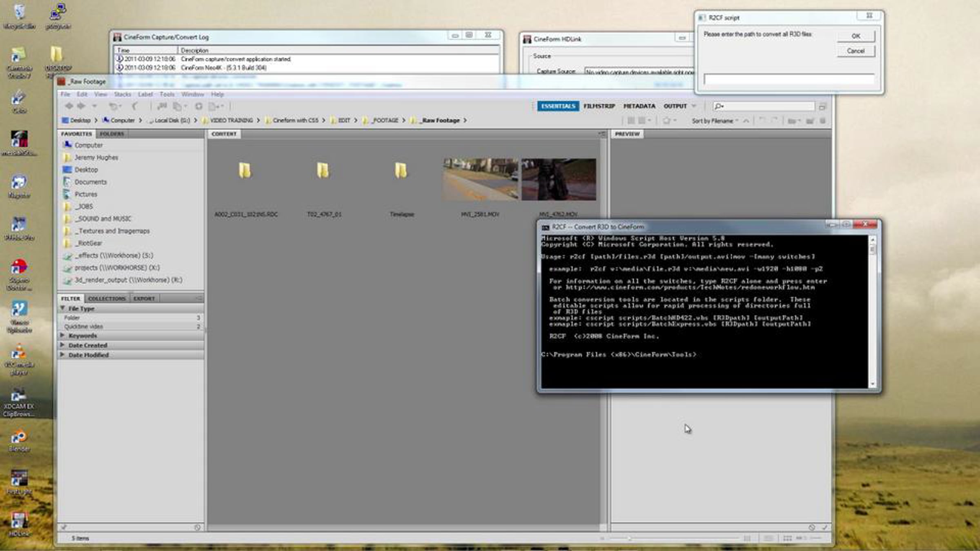Click the Refine (copy stack) toolbar icon
This screenshot has height=551, width=980.
click(x=178, y=106)
